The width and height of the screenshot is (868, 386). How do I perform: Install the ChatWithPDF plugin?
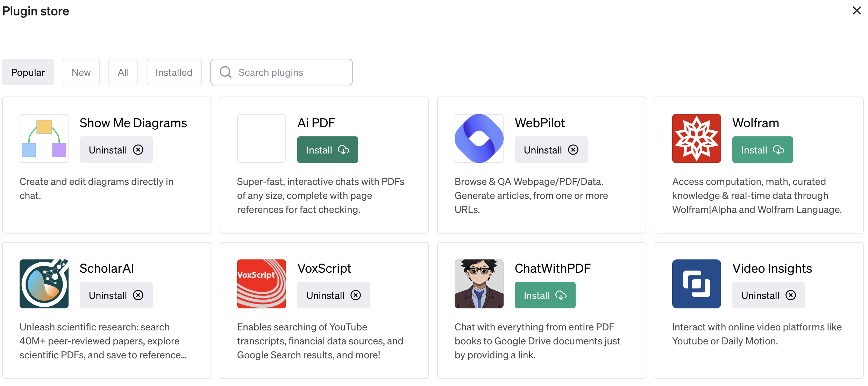pyautogui.click(x=545, y=295)
